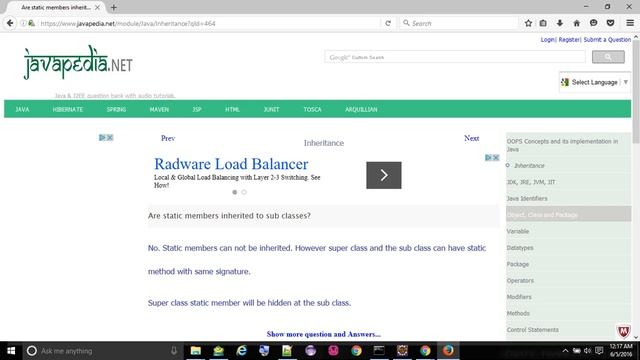The image size is (640, 360).
Task: Go to the browser home icon
Action: pyautogui.click(x=576, y=23)
